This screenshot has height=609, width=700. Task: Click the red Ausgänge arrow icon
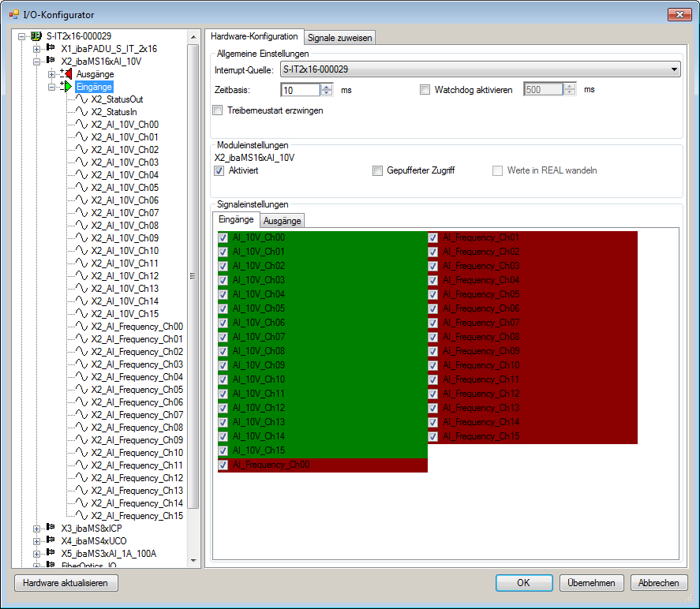click(66, 74)
